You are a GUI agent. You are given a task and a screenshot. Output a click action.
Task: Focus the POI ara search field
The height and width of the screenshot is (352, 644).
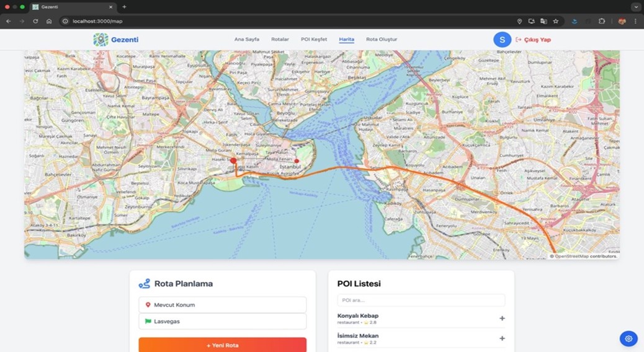421,301
